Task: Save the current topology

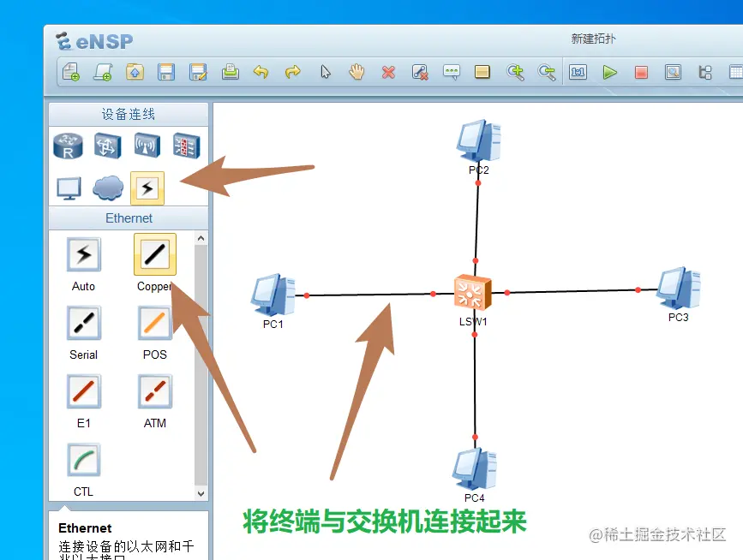Action: point(166,72)
